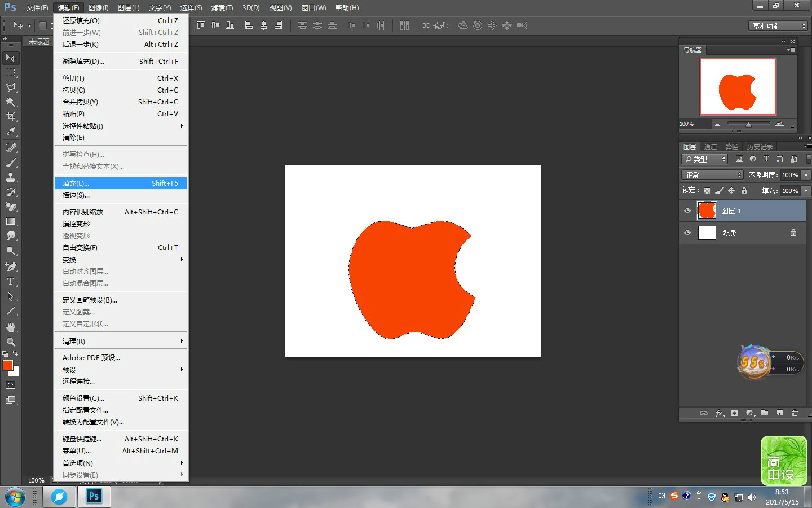The width and height of the screenshot is (812, 508).
Task: Select the Magic Wand tool
Action: (11, 102)
